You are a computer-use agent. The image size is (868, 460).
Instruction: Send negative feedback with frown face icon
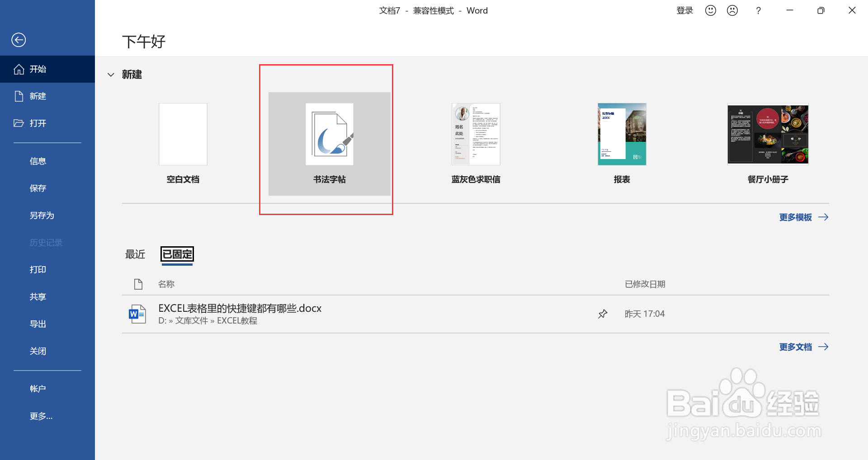(732, 10)
